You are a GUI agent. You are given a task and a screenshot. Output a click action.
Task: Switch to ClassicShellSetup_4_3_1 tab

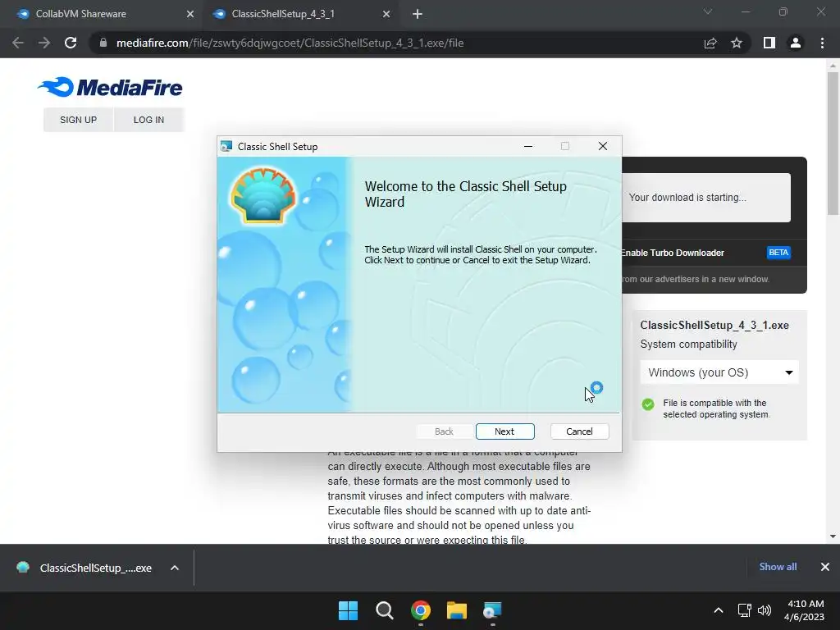283,14
